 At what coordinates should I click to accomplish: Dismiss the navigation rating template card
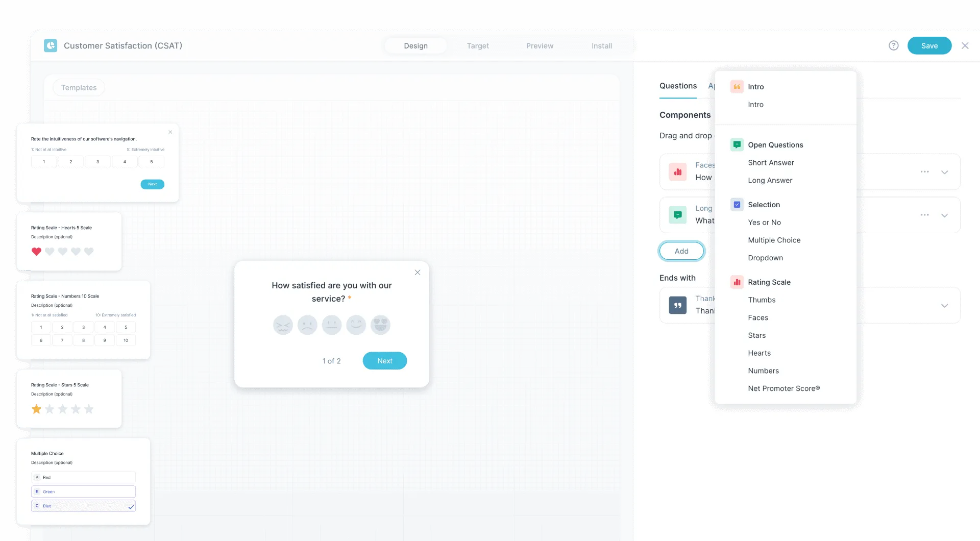pos(170,132)
